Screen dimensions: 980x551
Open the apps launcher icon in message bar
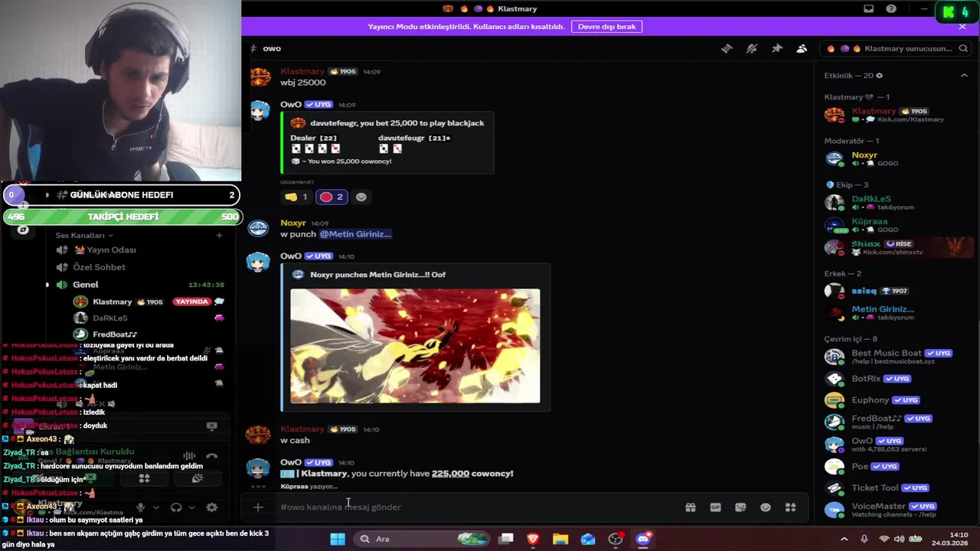(x=790, y=507)
